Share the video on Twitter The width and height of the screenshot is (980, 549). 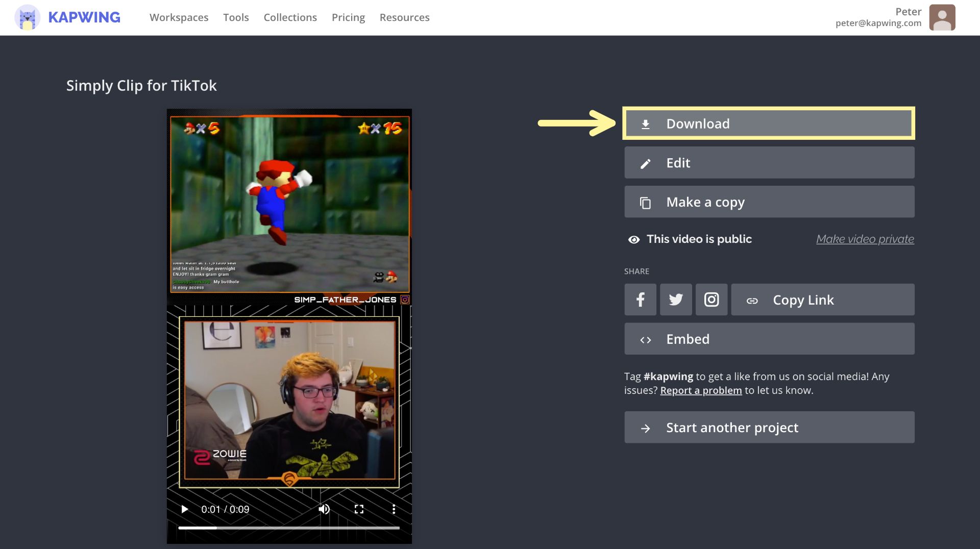click(676, 300)
